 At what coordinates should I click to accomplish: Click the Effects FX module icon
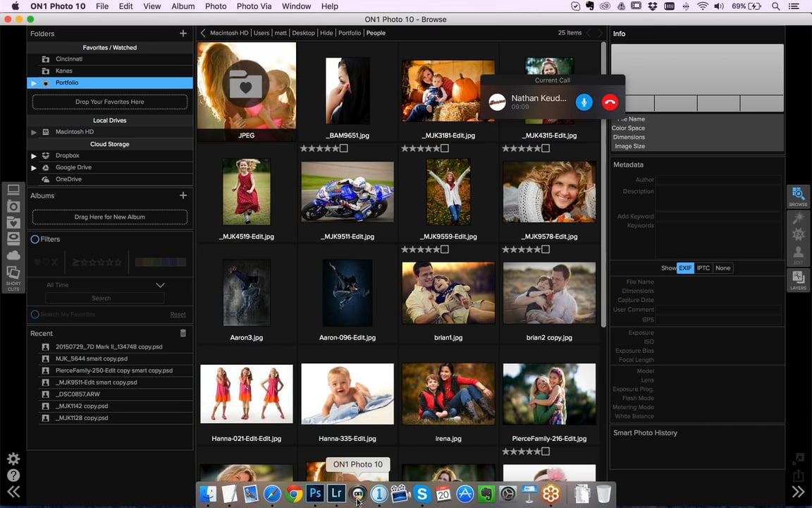pyautogui.click(x=798, y=234)
